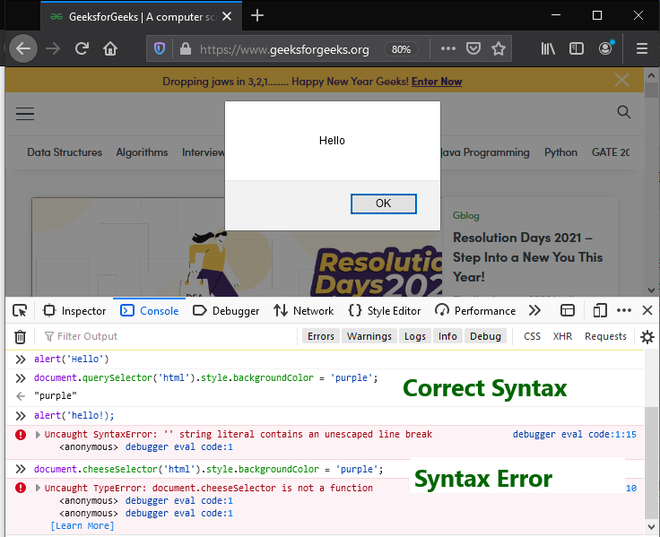Bookmark this page with the star
660x537 pixels.
pos(498,49)
